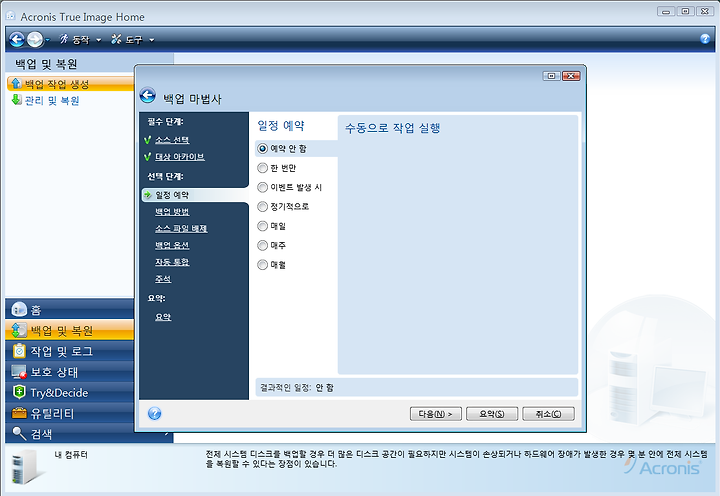Screen dimensions: 720x496
Task: Click the 홈 house icon
Action: click(19, 309)
